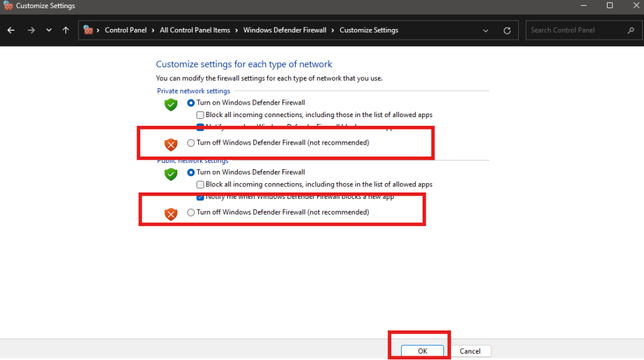Check Block all incoming connections under private
Viewport: 644px width, 360px height.
[x=200, y=115]
